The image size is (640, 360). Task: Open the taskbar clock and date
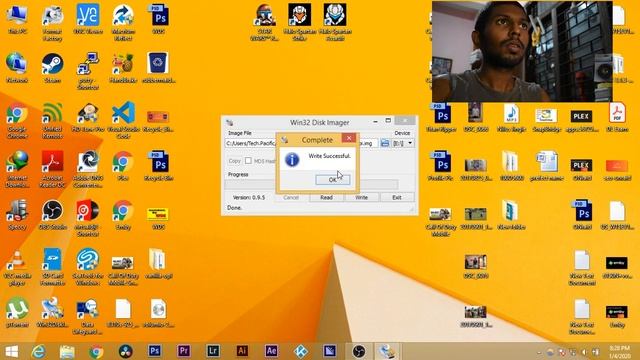(x=620, y=352)
